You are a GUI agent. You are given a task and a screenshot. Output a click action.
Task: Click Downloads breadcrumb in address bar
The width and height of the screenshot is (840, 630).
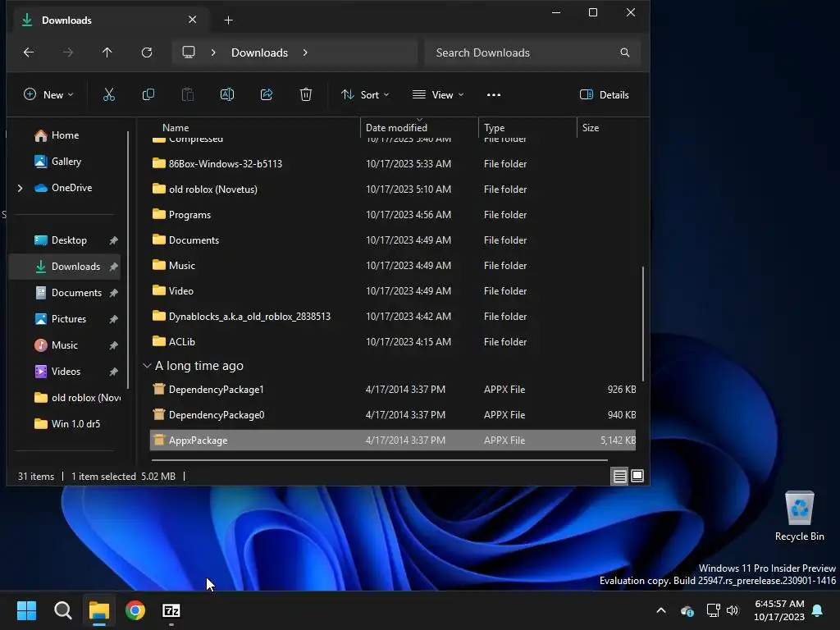(x=259, y=52)
